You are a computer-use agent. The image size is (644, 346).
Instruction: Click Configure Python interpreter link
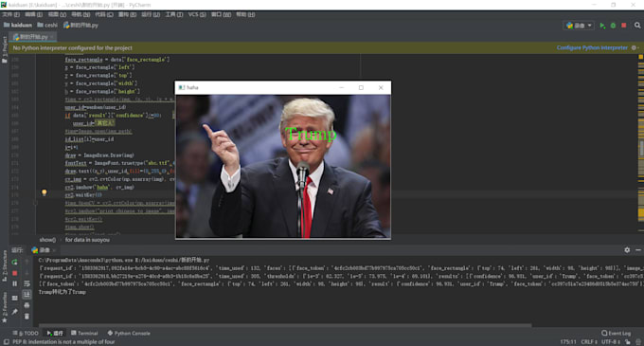pos(592,47)
